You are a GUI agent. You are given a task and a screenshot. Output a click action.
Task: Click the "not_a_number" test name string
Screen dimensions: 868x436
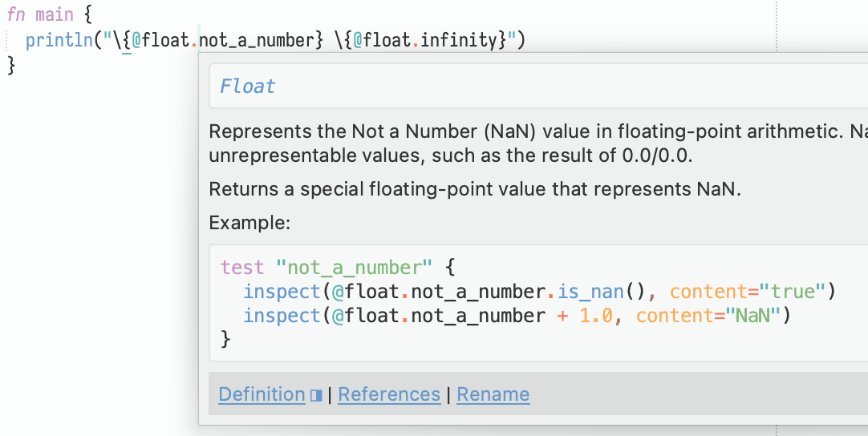(x=354, y=267)
